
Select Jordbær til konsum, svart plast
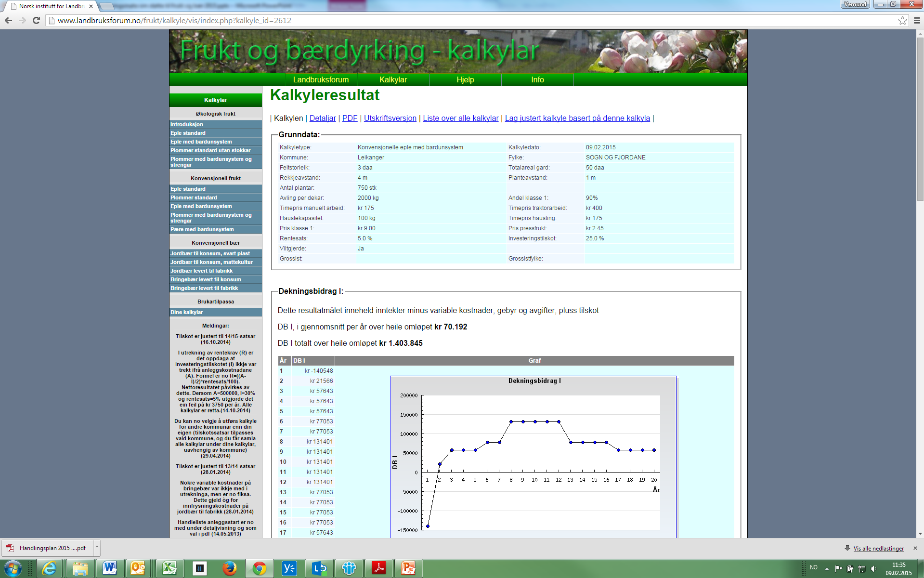(x=216, y=253)
